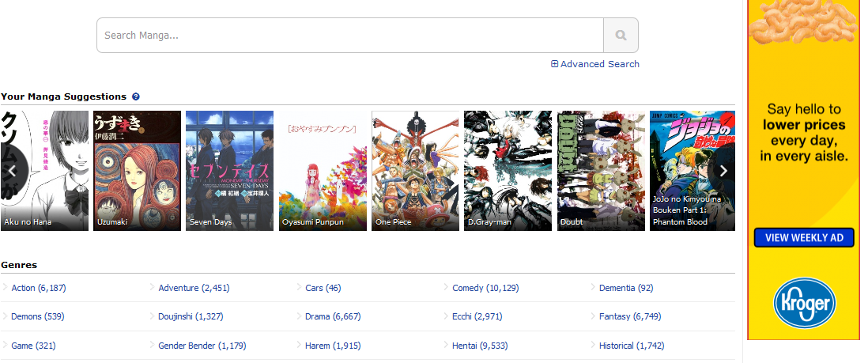This screenshot has height=363, width=868.
Task: Open the D.Gray-man suggestion
Action: (x=508, y=170)
